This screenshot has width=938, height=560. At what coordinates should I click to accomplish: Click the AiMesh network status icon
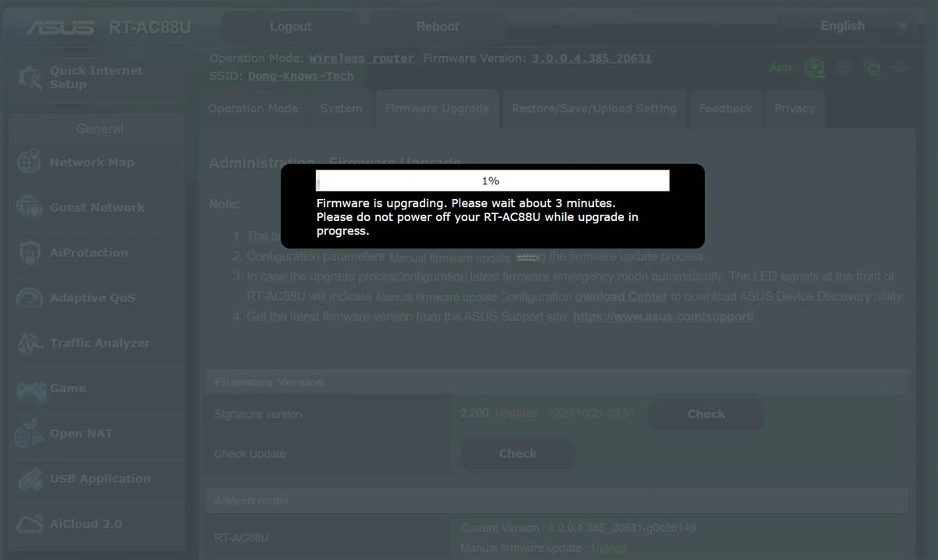click(x=815, y=68)
